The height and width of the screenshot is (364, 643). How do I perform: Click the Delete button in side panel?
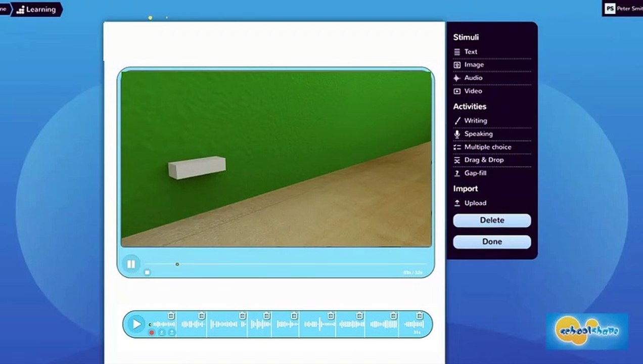tap(492, 220)
